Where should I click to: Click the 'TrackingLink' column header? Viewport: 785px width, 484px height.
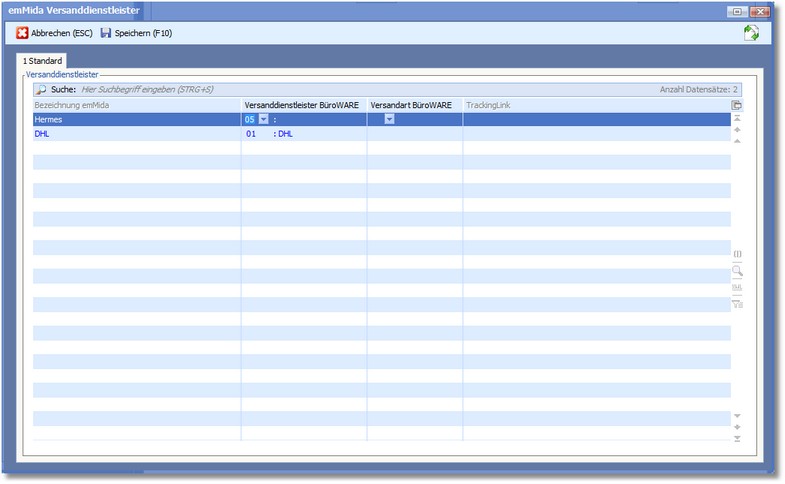coord(594,105)
